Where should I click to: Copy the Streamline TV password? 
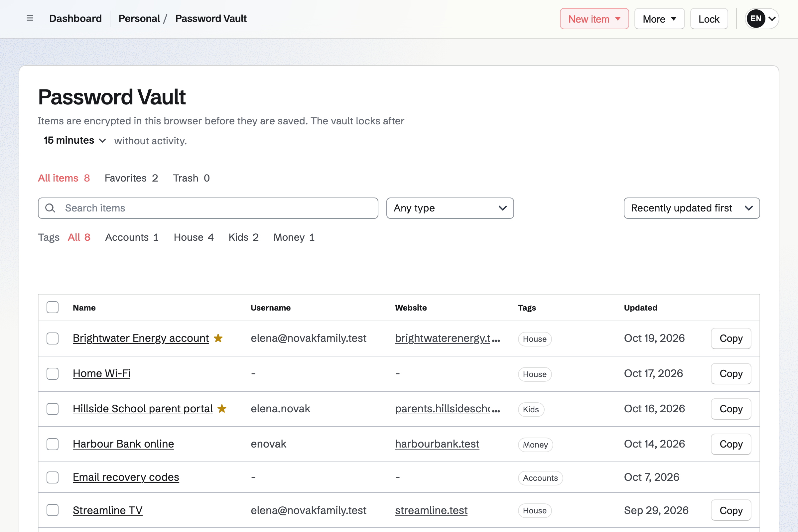tap(731, 510)
